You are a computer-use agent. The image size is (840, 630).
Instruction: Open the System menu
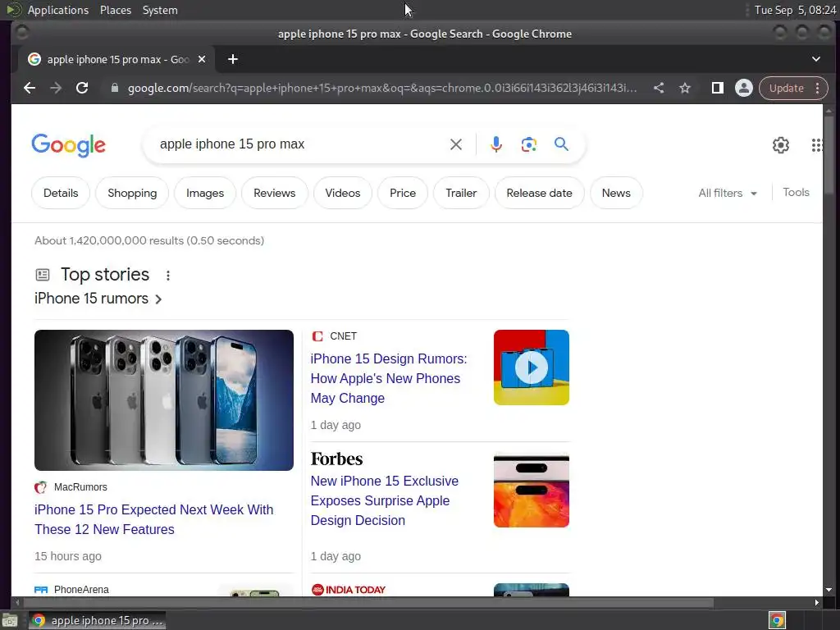(160, 10)
